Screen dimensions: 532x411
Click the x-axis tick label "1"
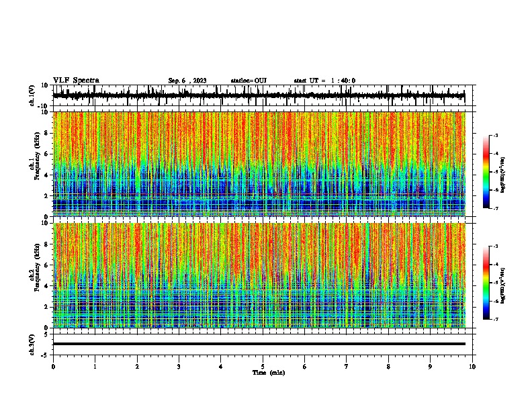click(x=95, y=367)
